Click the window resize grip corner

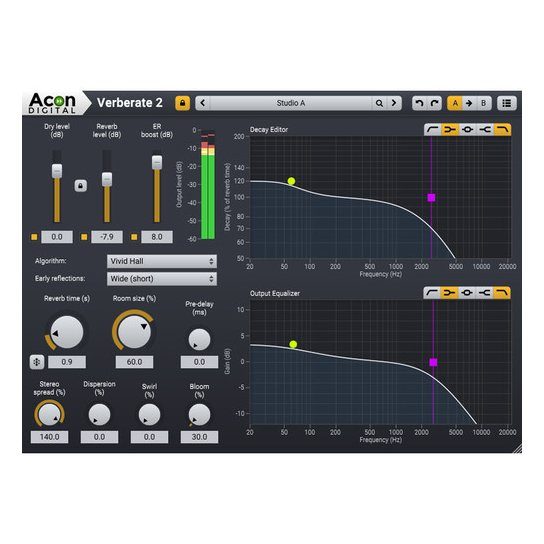518,449
